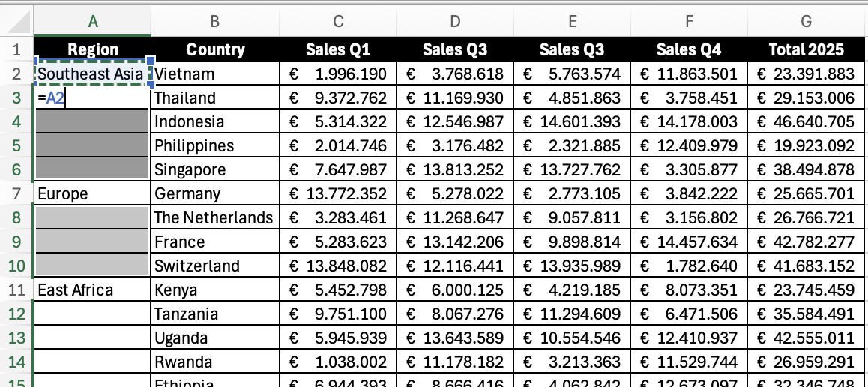Click Vietnam's Sales Q1 value 1.996.190
The height and width of the screenshot is (387, 868).
pos(337,73)
